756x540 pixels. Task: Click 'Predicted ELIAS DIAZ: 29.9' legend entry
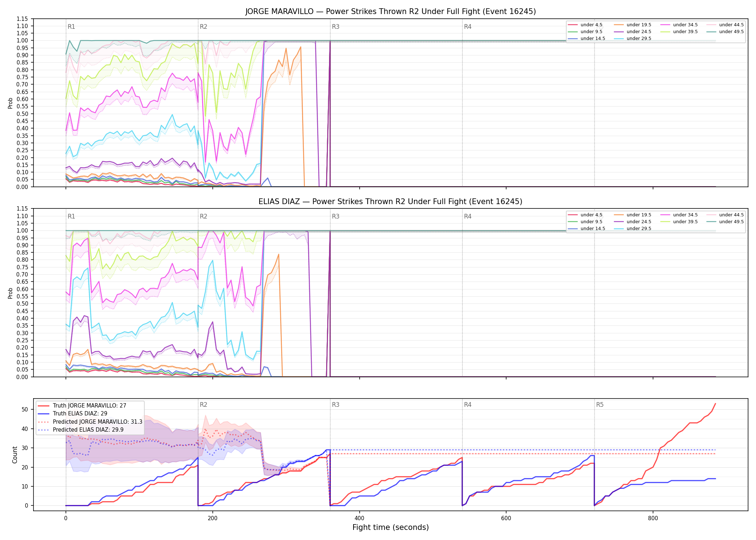[88, 430]
